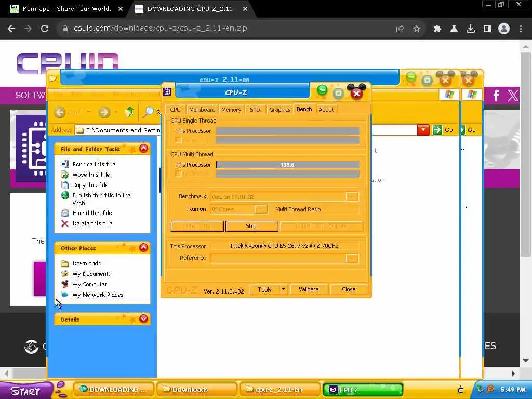Click Delete this file
Viewport: 532px width, 399px height.
92,223
